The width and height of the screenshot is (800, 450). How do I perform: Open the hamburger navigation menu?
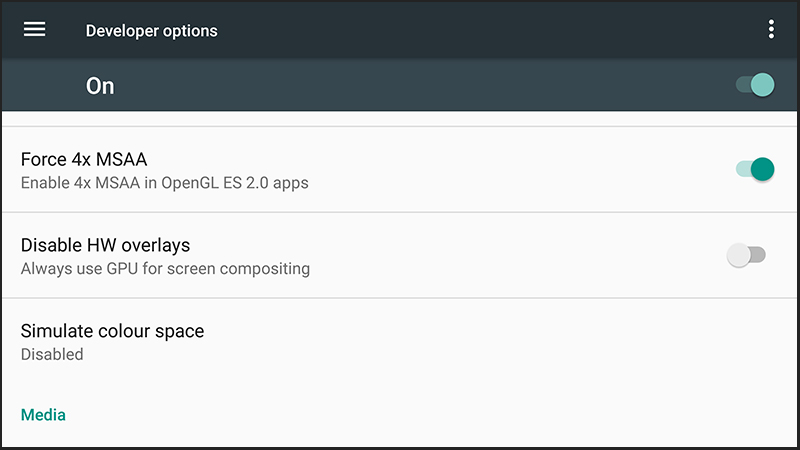pos(35,29)
